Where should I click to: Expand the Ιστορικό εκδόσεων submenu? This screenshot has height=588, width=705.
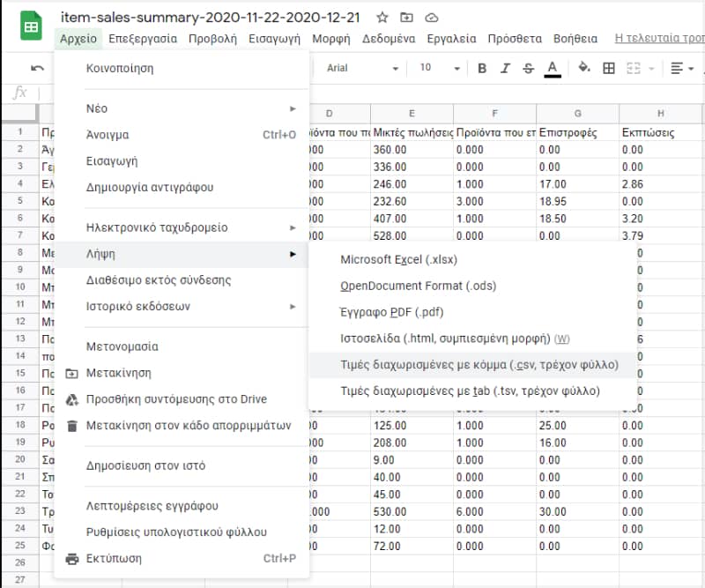(x=189, y=307)
